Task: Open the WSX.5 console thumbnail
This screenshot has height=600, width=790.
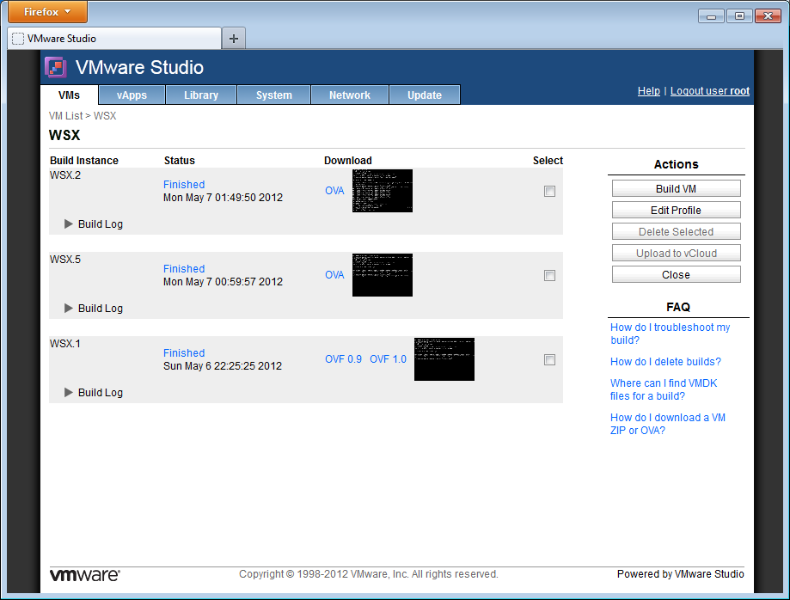Action: coord(382,275)
